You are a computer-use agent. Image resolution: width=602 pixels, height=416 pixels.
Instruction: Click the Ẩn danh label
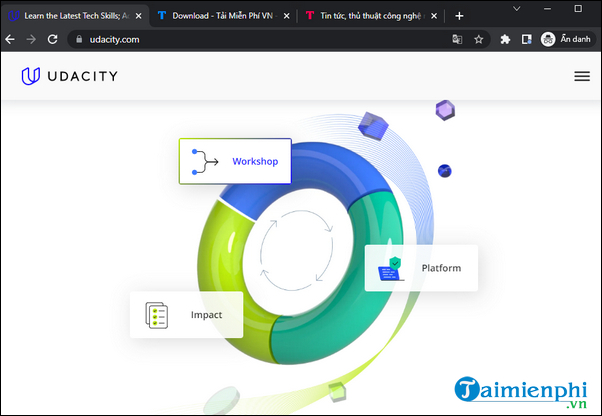click(575, 39)
